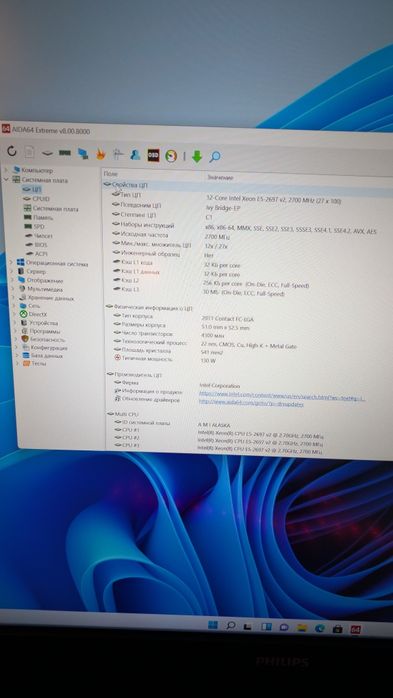The image size is (393, 698).
Task: Select Память in the tree
Action: point(38,217)
